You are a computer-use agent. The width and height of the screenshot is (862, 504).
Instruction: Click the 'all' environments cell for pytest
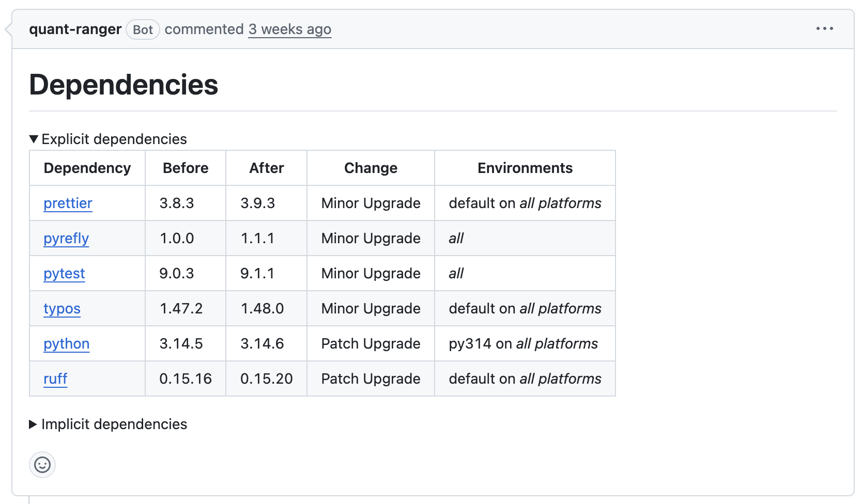point(525,274)
